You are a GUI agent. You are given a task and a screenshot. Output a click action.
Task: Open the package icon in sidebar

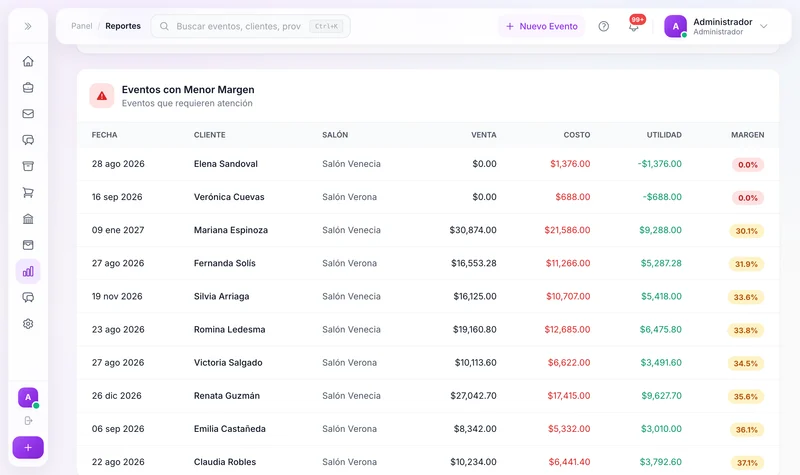coord(28,245)
